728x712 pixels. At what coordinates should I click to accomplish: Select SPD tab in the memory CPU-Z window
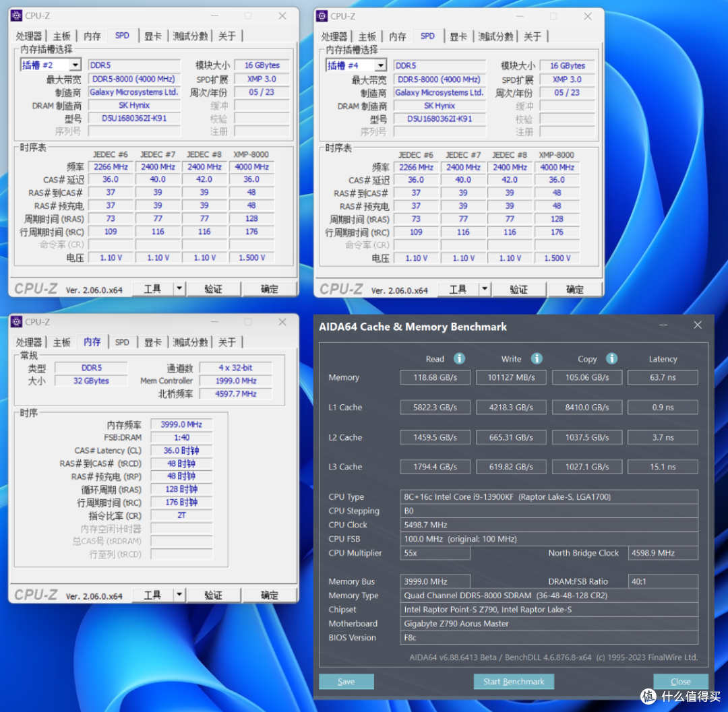(x=122, y=342)
